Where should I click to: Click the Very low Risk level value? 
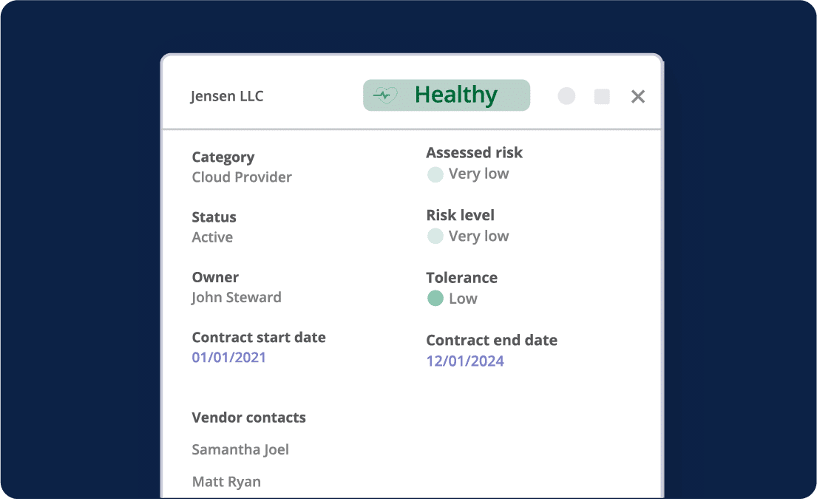click(478, 236)
